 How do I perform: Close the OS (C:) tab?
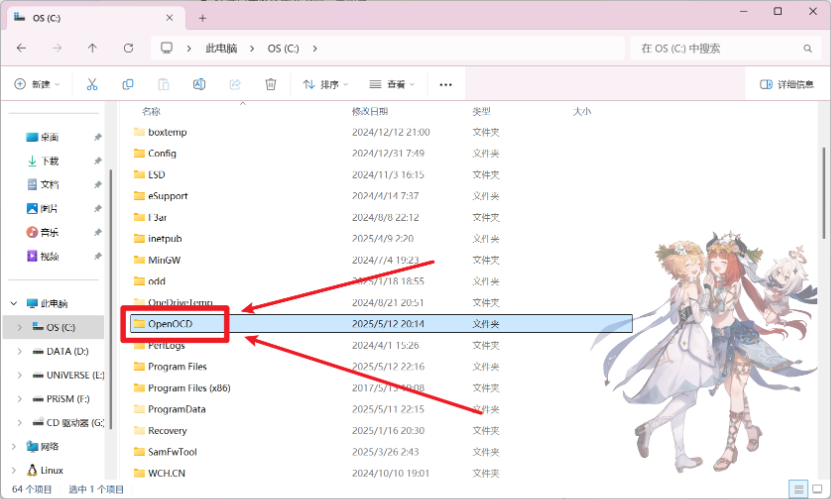point(170,18)
